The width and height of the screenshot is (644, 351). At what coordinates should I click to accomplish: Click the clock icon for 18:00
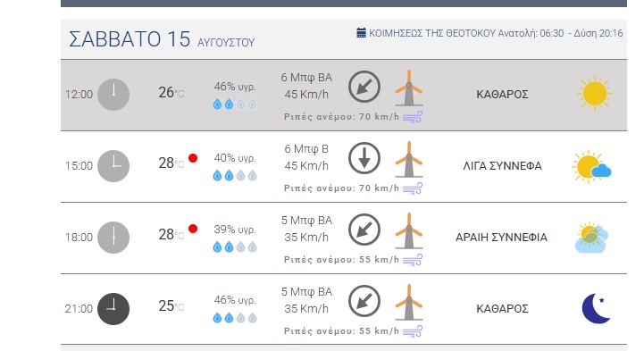point(113,238)
